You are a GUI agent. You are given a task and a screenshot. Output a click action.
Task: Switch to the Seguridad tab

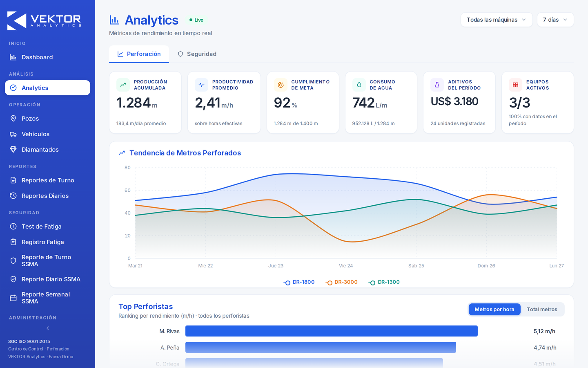click(197, 54)
